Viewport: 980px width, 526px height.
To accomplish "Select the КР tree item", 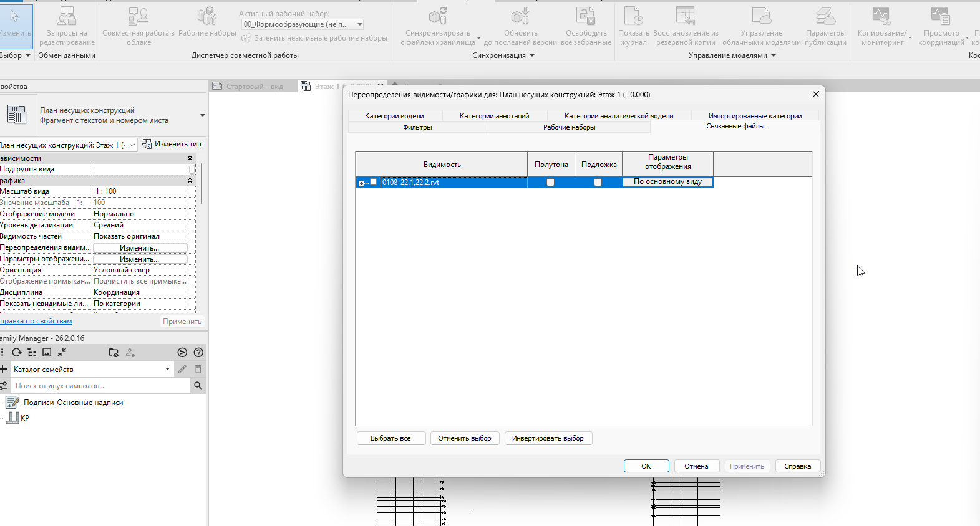I will coord(25,418).
